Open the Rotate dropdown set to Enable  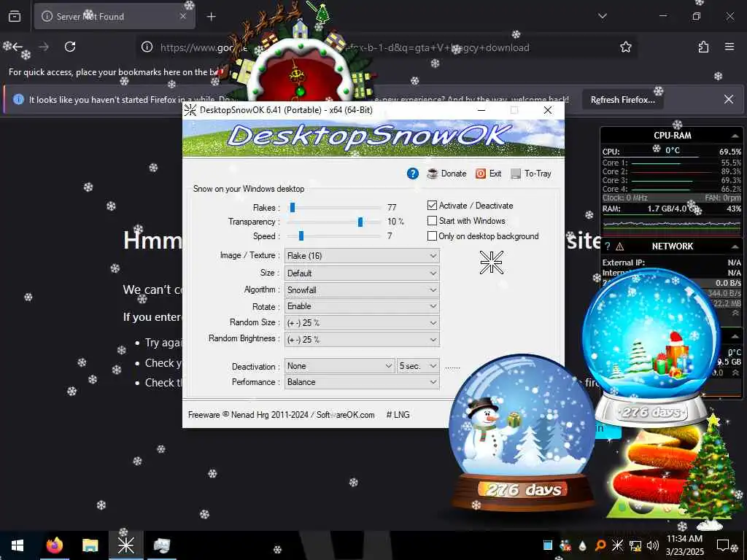362,306
